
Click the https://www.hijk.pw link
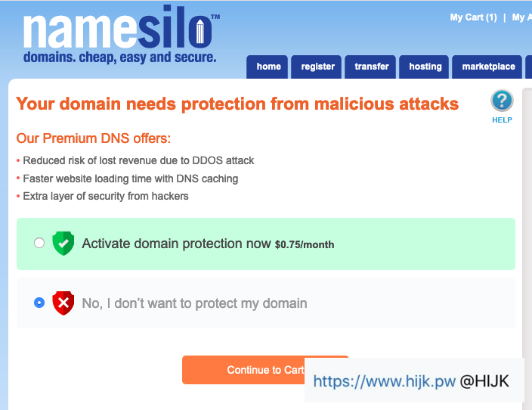pos(385,381)
